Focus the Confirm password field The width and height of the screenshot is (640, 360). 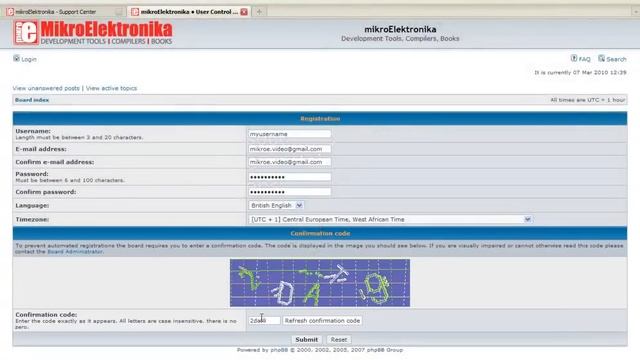tap(289, 192)
